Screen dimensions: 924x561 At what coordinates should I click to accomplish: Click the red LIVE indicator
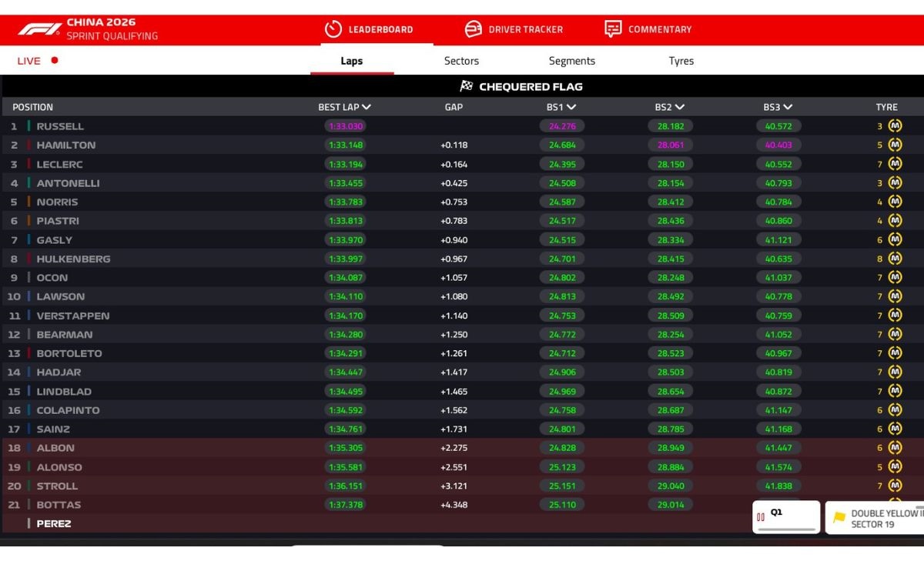(55, 61)
